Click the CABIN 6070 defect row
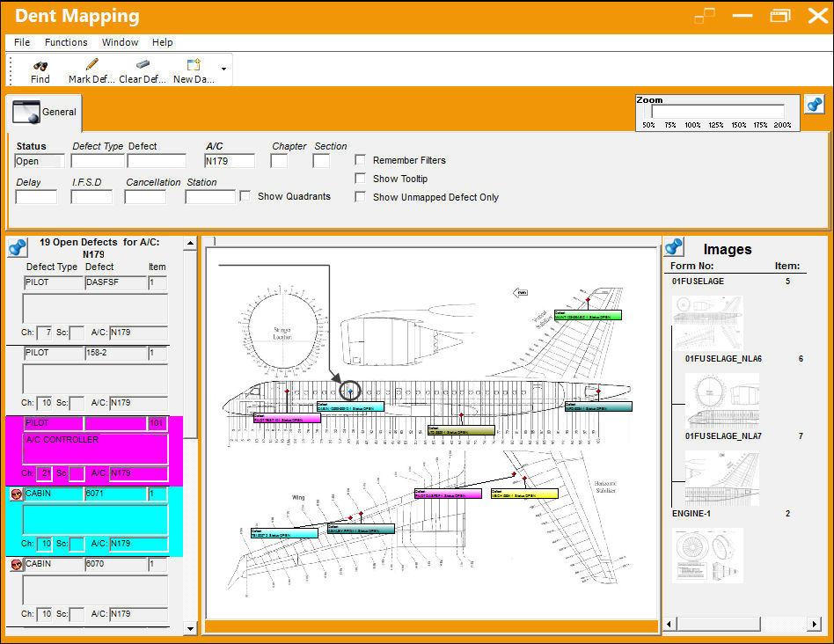This screenshot has width=834, height=644. click(x=95, y=591)
